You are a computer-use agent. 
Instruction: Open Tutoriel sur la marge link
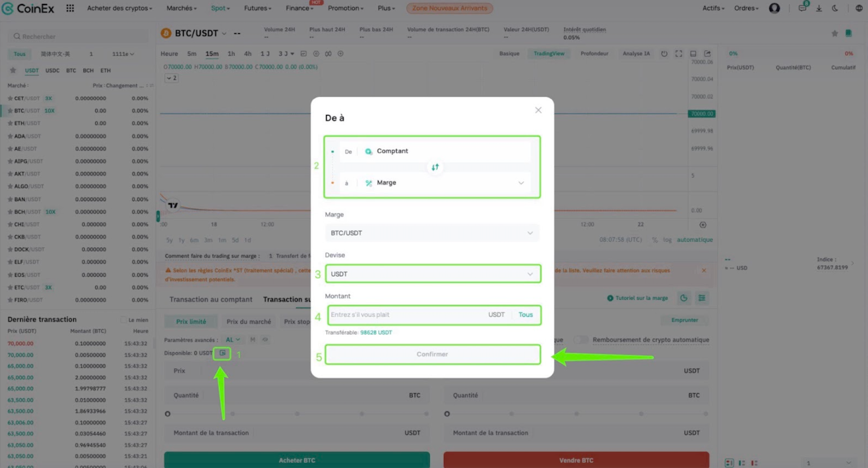point(637,298)
